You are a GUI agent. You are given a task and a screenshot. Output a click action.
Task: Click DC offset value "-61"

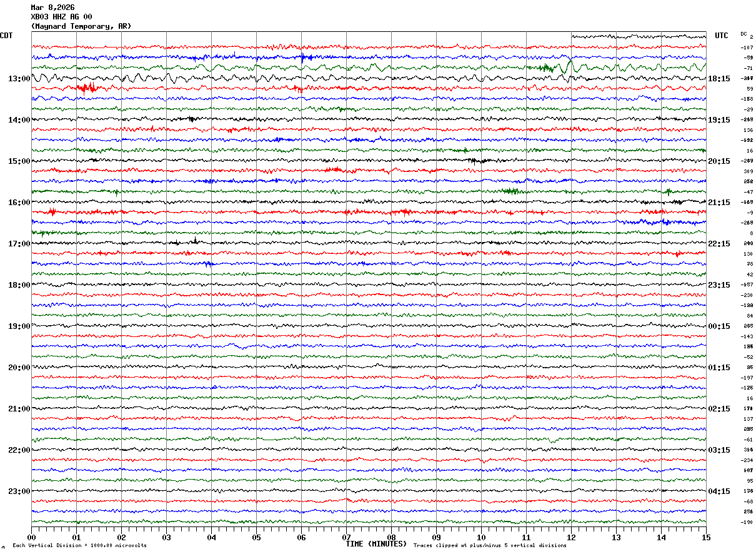[x=749, y=440]
